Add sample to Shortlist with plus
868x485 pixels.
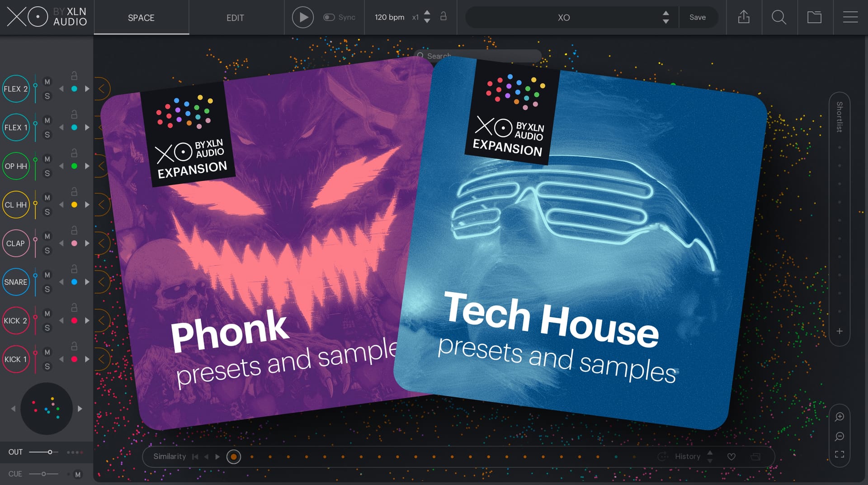840,331
